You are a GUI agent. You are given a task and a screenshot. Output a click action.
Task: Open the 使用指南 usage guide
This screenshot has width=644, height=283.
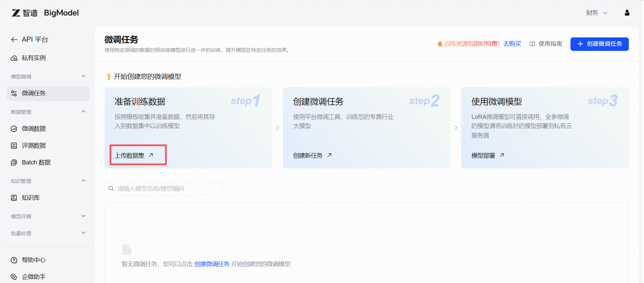(546, 44)
